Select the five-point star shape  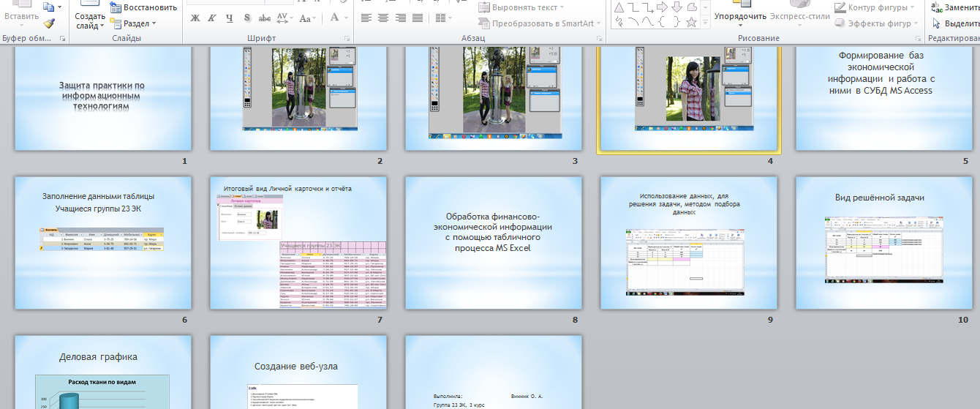pyautogui.click(x=691, y=22)
